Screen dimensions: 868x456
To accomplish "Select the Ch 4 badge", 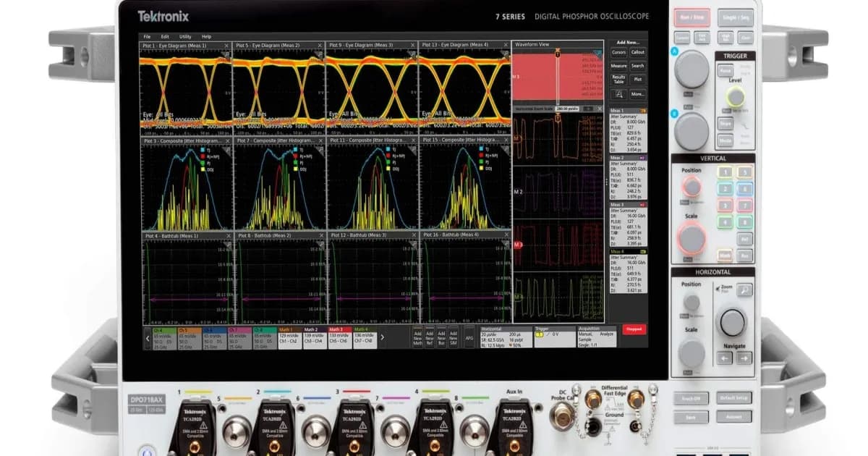I will click(166, 338).
